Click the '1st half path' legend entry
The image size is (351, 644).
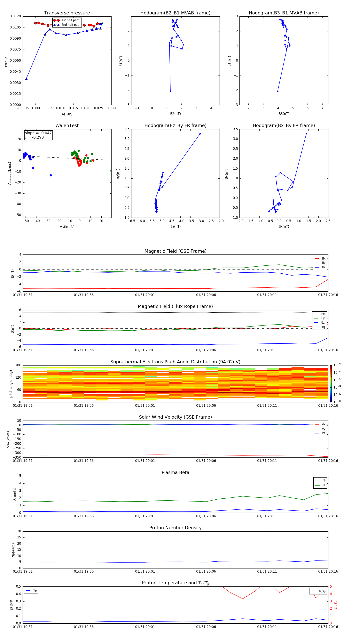pos(66,20)
